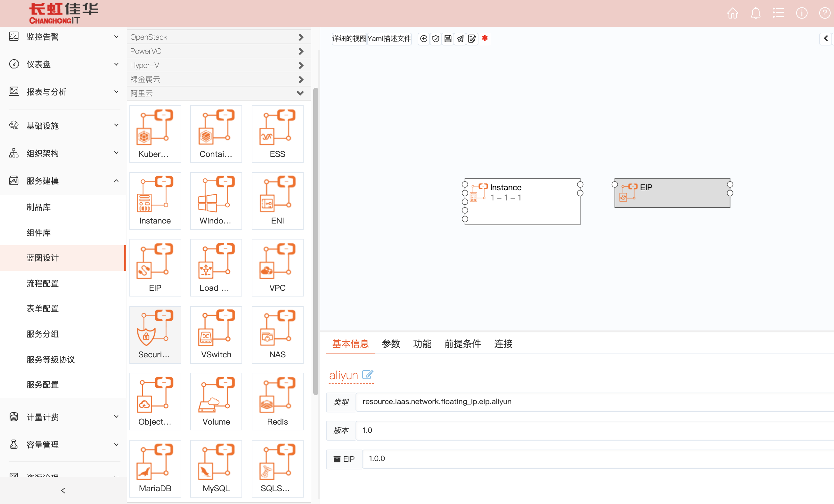Select the MySQL component in palette

point(216,468)
